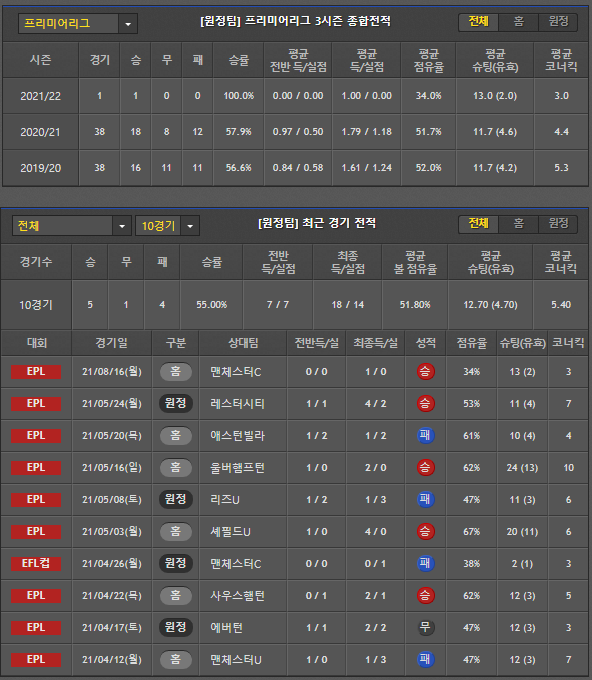Click the EFL컵 competition badge
The image size is (592, 680).
[x=36, y=564]
